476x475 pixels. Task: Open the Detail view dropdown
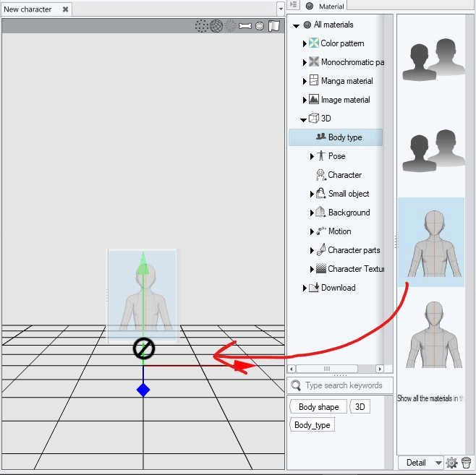pyautogui.click(x=421, y=463)
